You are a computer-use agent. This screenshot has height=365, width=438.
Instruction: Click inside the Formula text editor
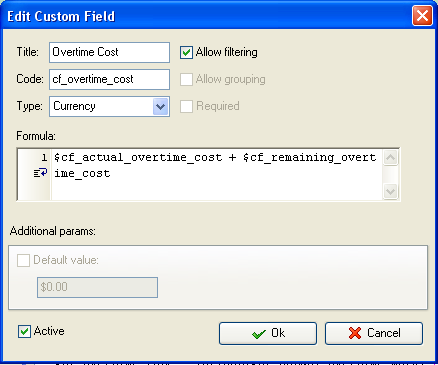[217, 174]
